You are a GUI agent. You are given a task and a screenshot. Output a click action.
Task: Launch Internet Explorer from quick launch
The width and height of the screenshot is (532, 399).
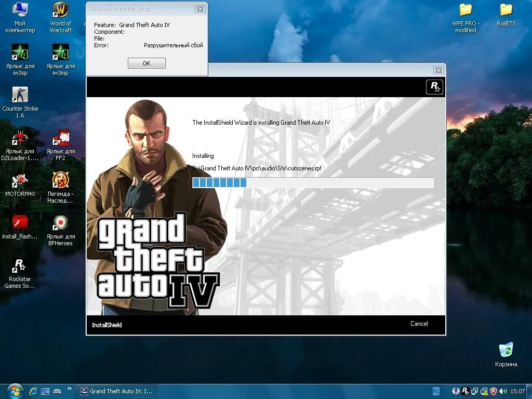coord(33,391)
